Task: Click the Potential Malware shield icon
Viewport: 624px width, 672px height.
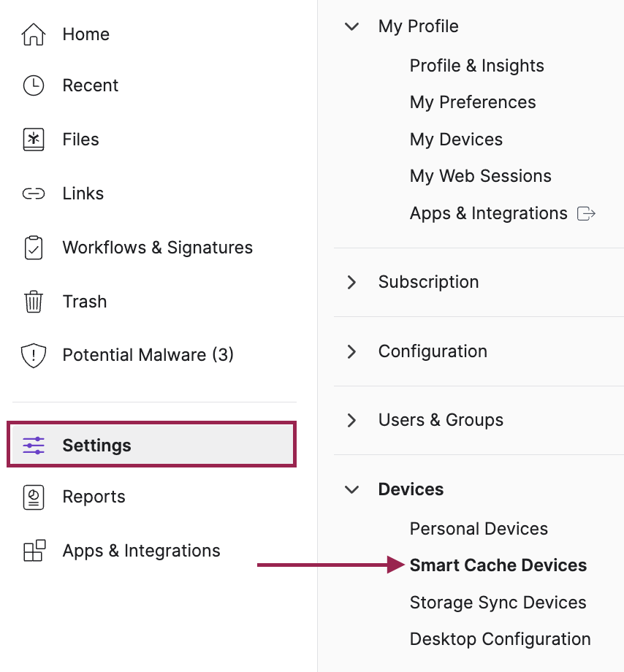Action: [x=34, y=356]
